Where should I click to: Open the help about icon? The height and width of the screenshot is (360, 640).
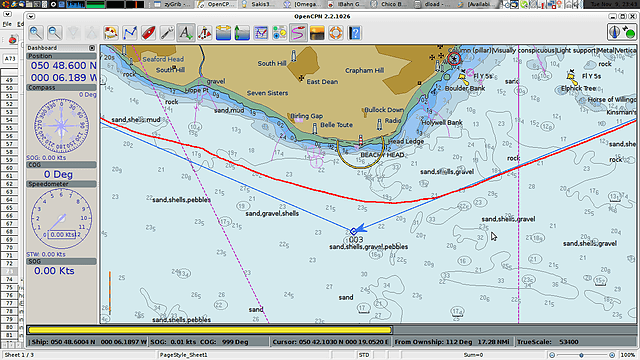coord(355,33)
